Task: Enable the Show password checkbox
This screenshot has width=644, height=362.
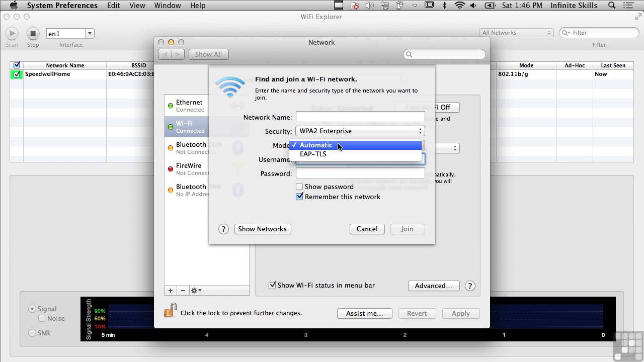Action: pos(299,187)
